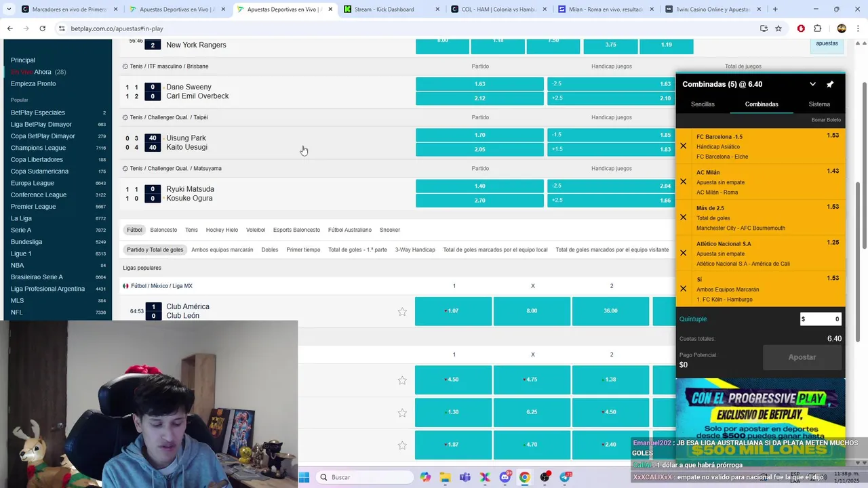The height and width of the screenshot is (488, 868).
Task: Click the Apostar button
Action: (802, 357)
